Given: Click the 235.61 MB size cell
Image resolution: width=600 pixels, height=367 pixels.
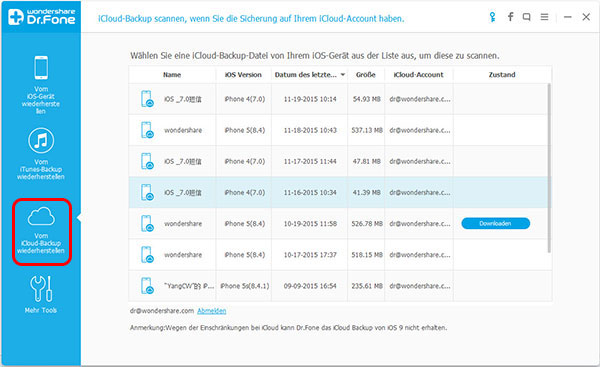Looking at the screenshot, I should click(x=367, y=286).
